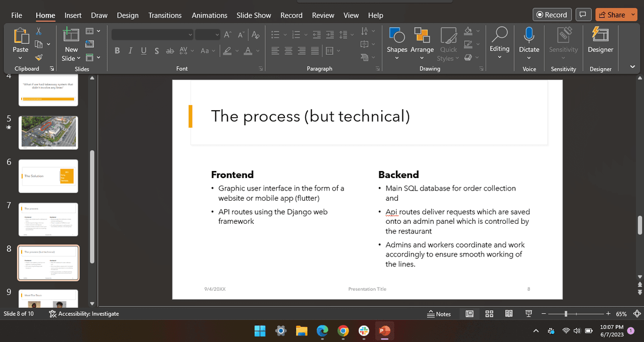Switch to Slide Sorter view
This screenshot has width=644, height=342.
[489, 314]
